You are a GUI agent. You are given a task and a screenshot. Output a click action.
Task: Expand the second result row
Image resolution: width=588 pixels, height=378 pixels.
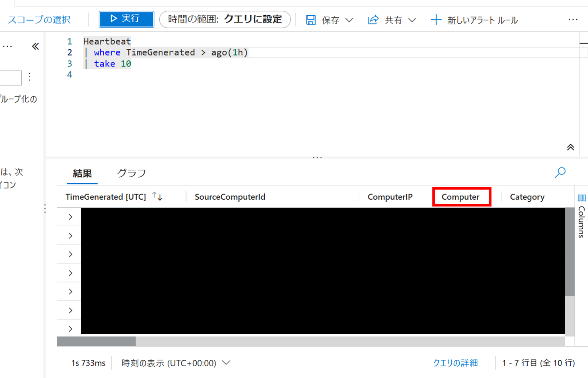[70, 235]
